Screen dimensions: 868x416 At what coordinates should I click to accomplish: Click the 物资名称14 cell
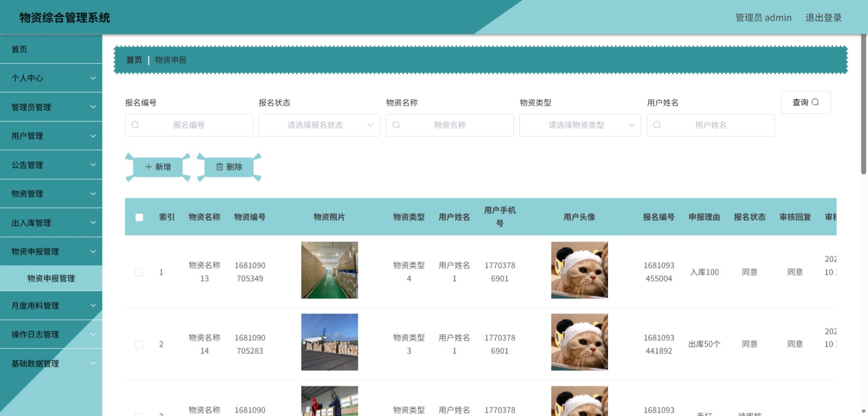(204, 345)
